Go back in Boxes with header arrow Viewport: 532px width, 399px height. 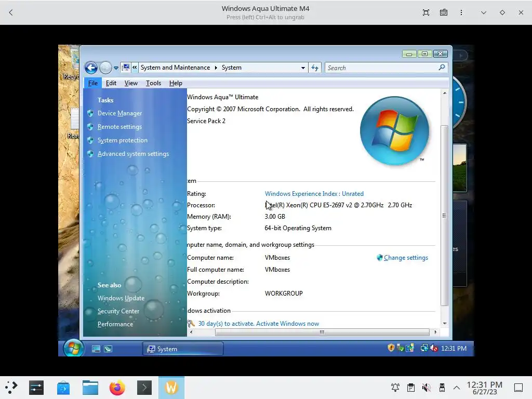(11, 12)
